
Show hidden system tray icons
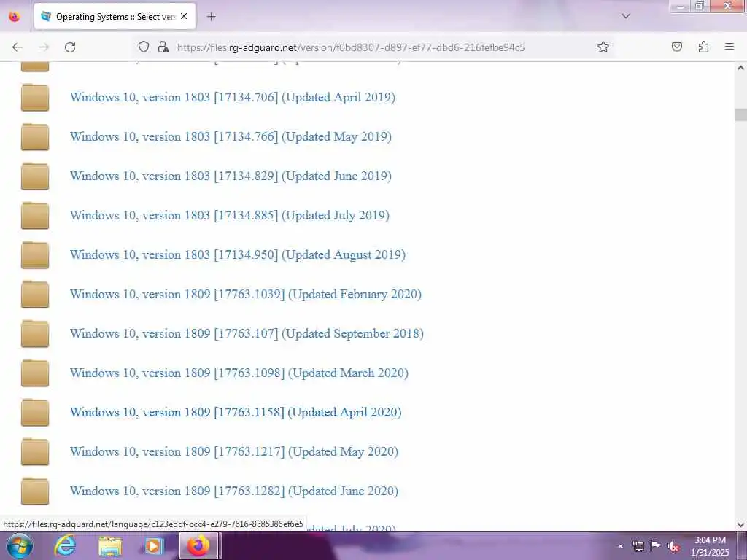tap(620, 546)
